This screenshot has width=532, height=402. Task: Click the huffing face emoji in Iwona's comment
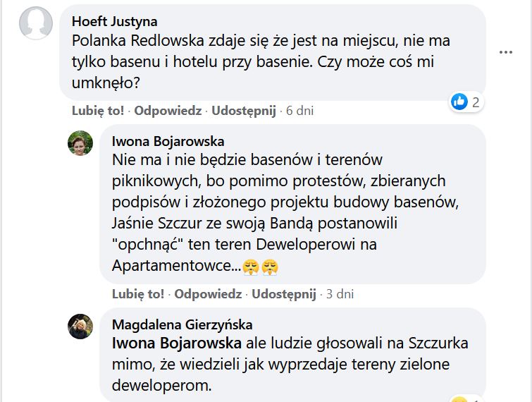(251, 266)
